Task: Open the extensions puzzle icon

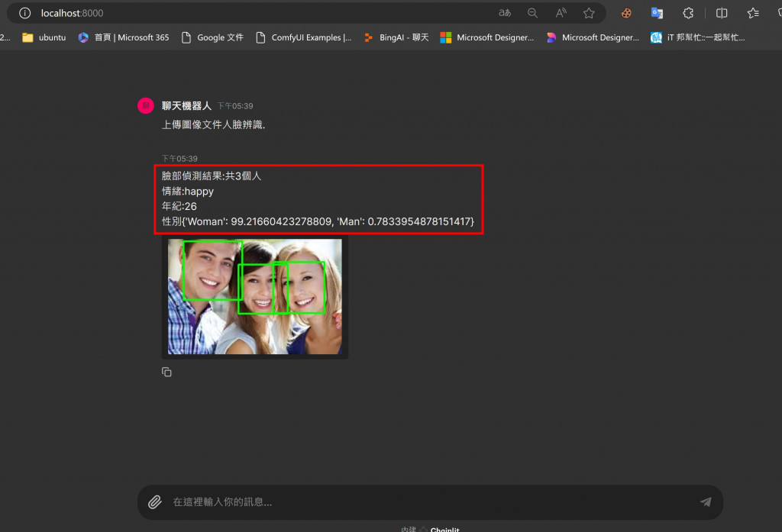Action: pyautogui.click(x=688, y=14)
